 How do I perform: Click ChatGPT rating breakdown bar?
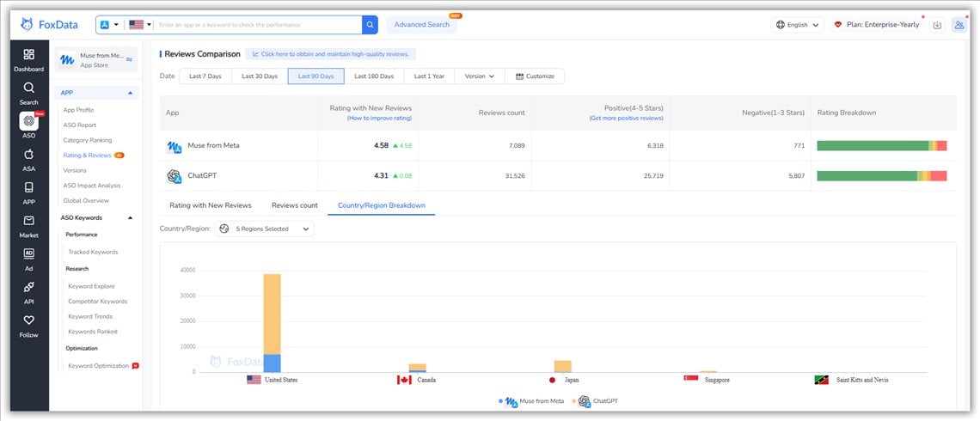click(882, 176)
